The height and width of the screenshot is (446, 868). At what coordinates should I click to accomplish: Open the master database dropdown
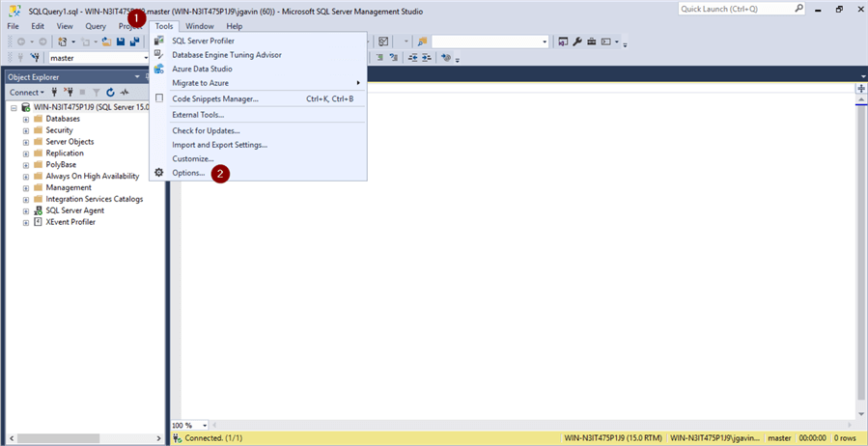coord(146,58)
